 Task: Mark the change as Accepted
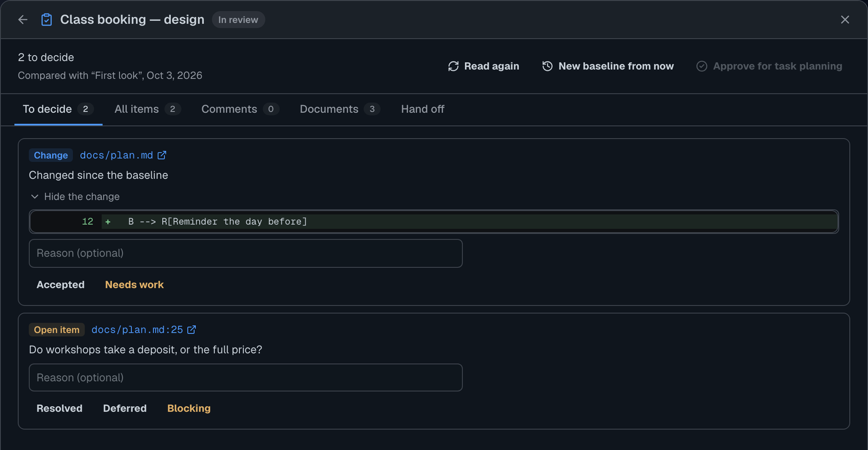(x=61, y=285)
